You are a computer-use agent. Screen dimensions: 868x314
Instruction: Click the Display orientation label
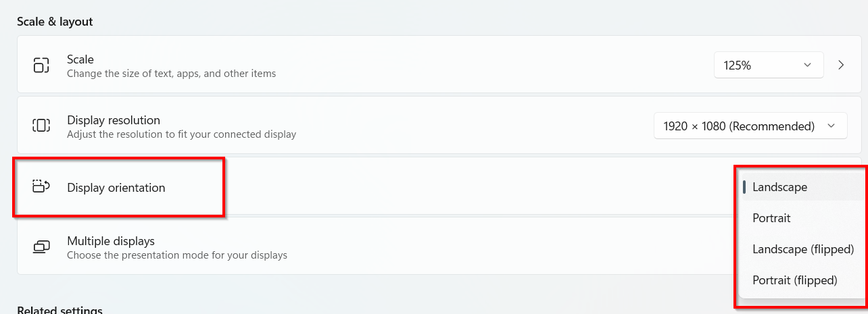click(x=116, y=188)
